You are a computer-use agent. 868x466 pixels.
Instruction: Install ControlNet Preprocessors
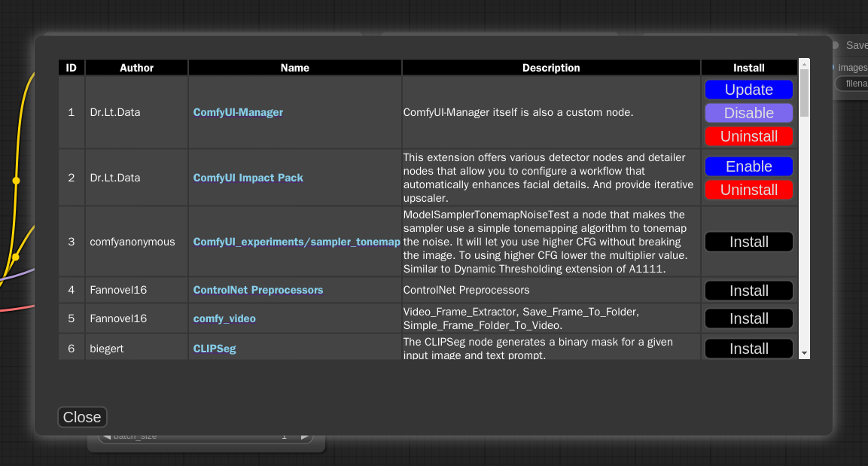tap(748, 290)
